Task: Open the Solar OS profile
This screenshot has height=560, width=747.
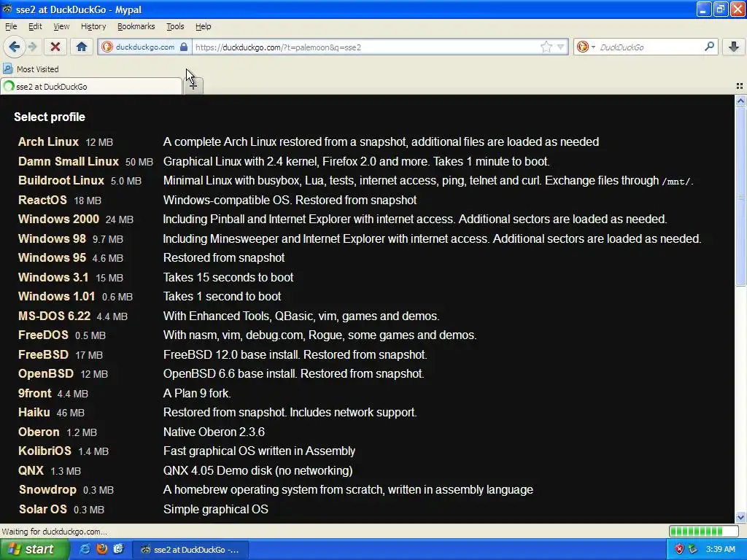Action: click(43, 509)
